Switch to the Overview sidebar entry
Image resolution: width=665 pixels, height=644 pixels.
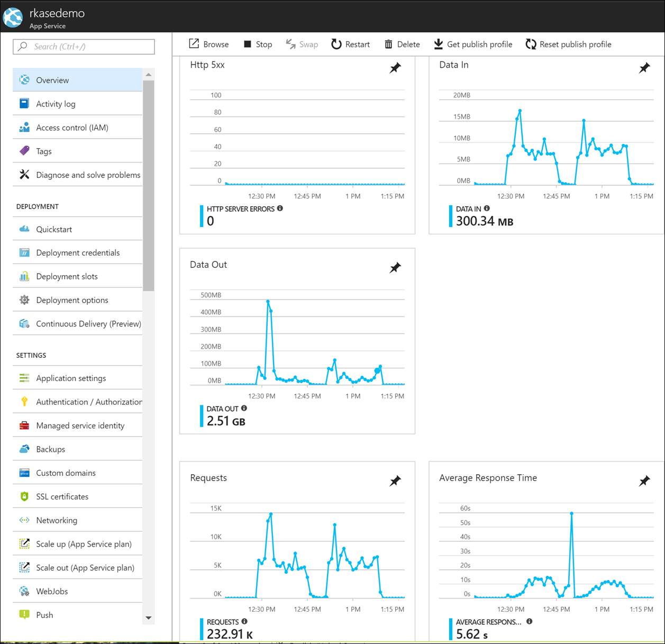24,79
